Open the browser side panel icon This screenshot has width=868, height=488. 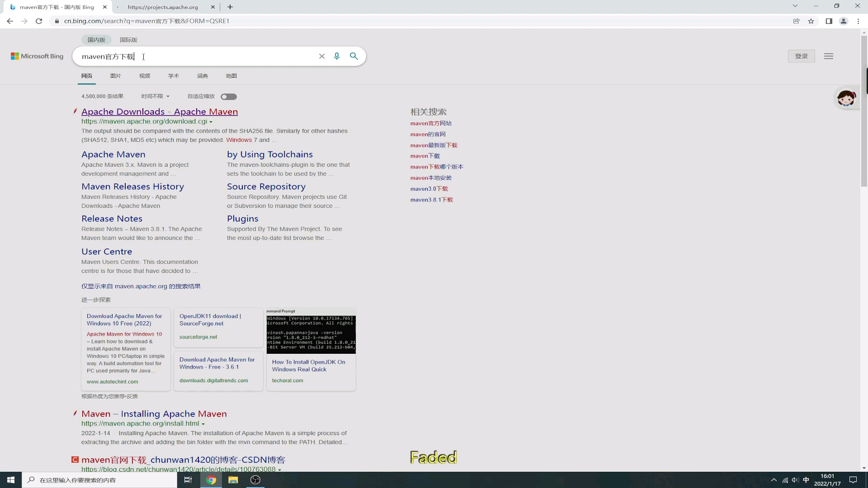coord(829,21)
